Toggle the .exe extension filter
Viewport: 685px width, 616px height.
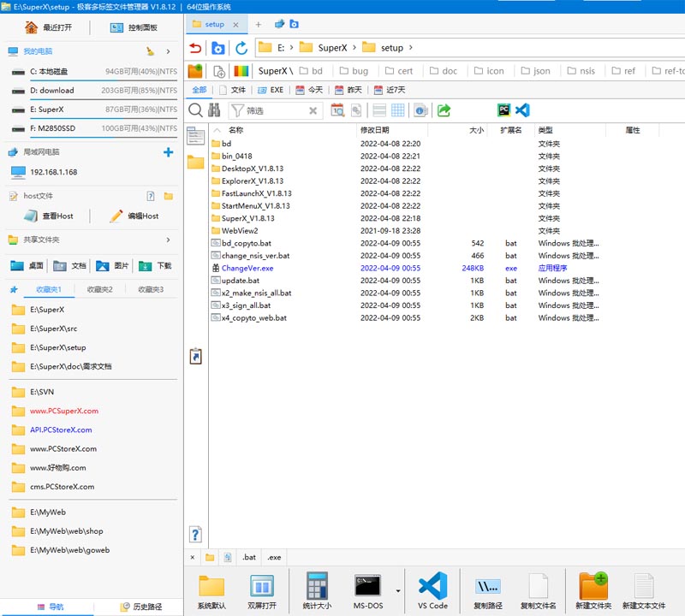(274, 557)
